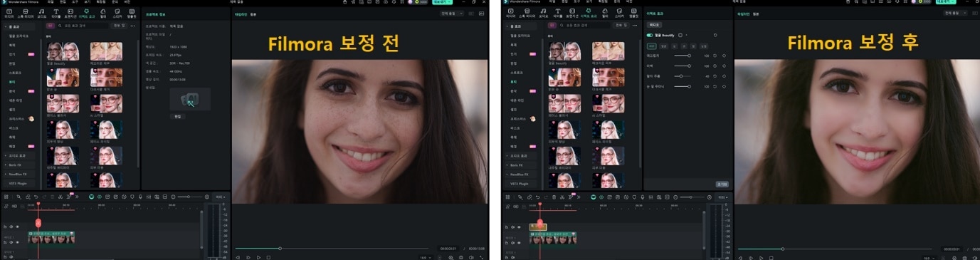This screenshot has width=980, height=260.
Task: Click the three-dot more options icon in left effects browser
Action: pyautogui.click(x=133, y=26)
